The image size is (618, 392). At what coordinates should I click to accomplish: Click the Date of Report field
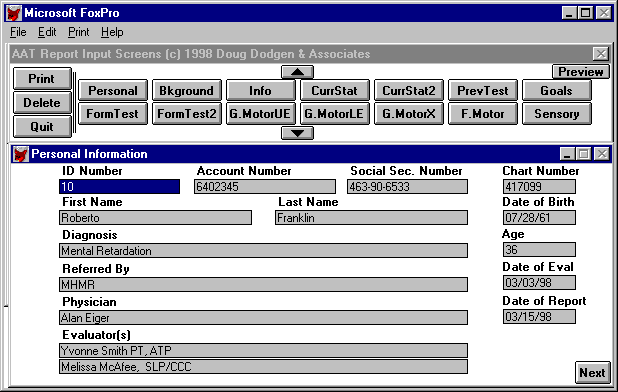coord(539,316)
